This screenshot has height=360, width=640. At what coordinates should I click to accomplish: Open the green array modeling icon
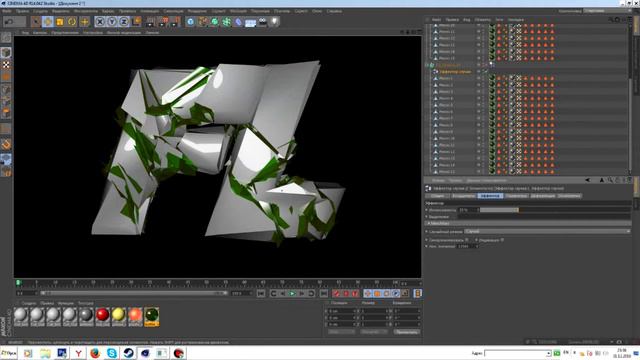click(x=227, y=21)
